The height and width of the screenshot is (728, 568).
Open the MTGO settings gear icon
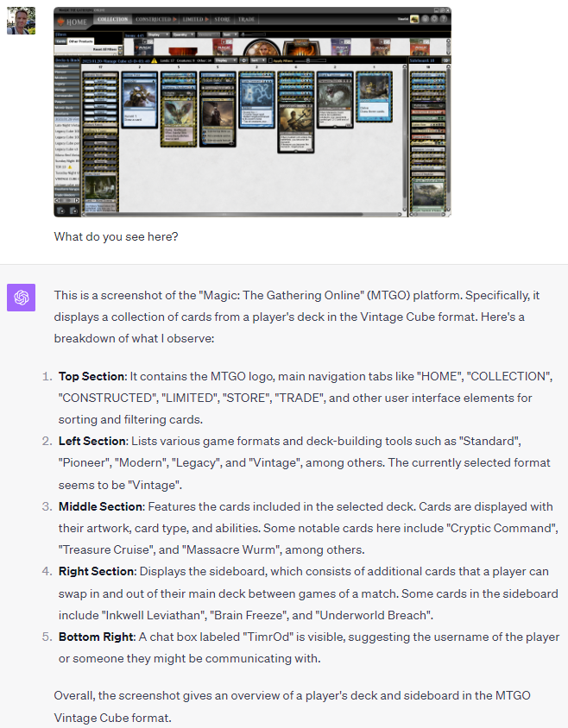[434, 19]
